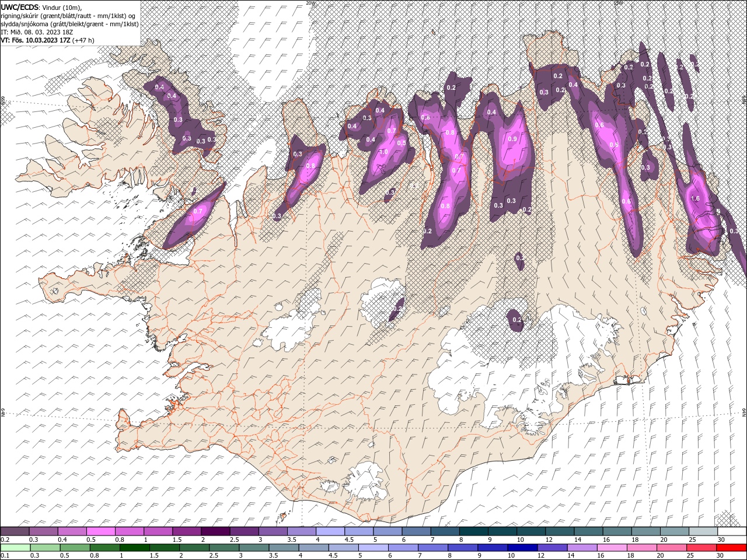Choose the 25 red-pink rain legend swatch

[701, 548]
